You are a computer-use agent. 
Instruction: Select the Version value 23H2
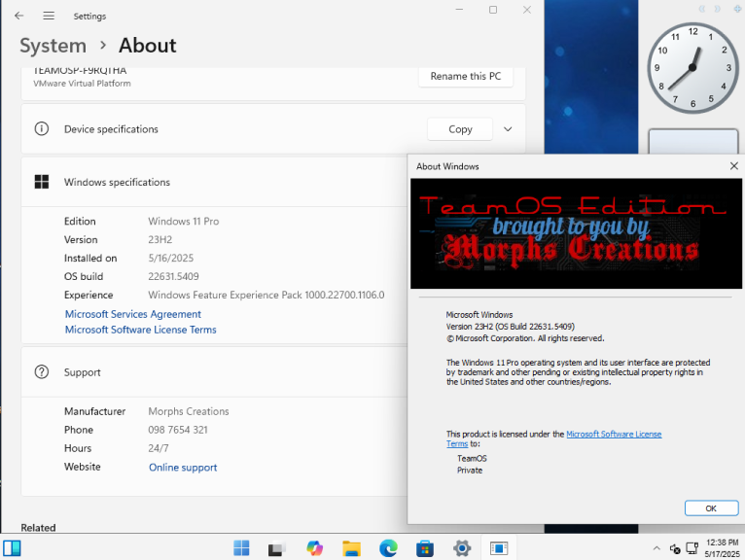160,239
